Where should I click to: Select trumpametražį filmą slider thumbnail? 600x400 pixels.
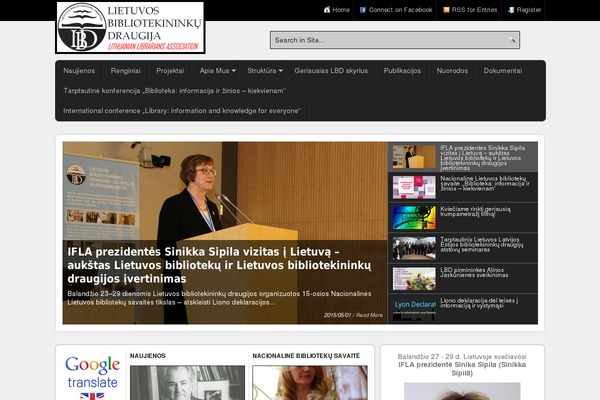(414, 217)
